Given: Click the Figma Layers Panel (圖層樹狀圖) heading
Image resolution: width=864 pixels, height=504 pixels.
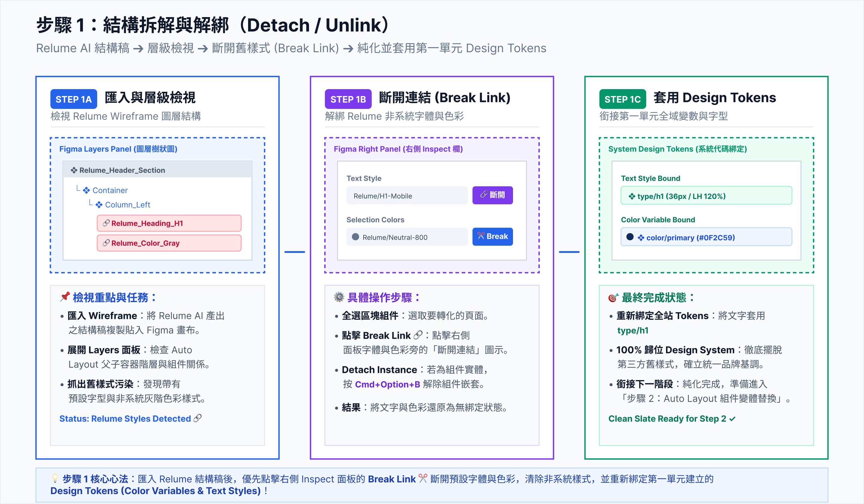Looking at the screenshot, I should point(118,149).
